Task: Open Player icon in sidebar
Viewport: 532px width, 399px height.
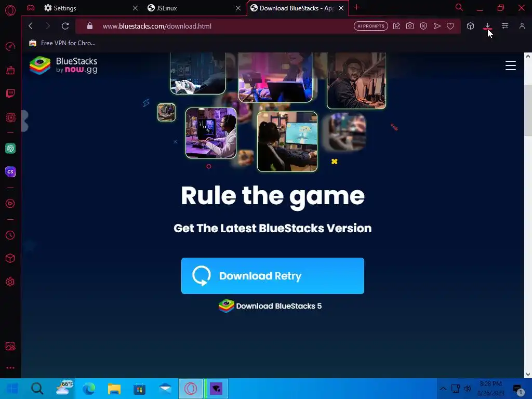Action: [x=10, y=204]
